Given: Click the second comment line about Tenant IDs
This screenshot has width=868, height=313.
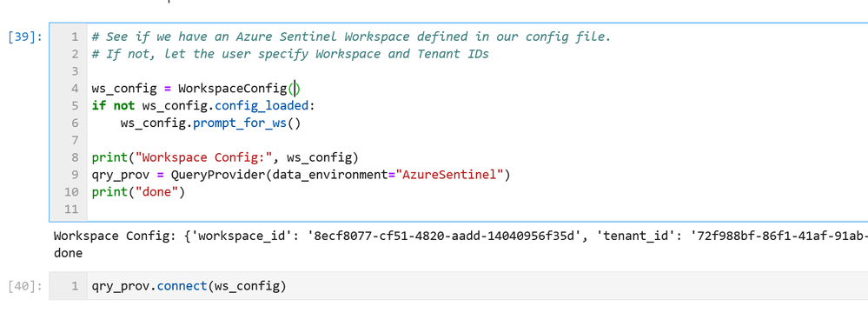Looking at the screenshot, I should click(x=290, y=54).
